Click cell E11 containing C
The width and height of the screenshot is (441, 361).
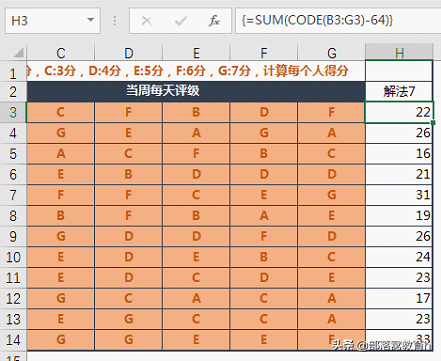tap(196, 278)
